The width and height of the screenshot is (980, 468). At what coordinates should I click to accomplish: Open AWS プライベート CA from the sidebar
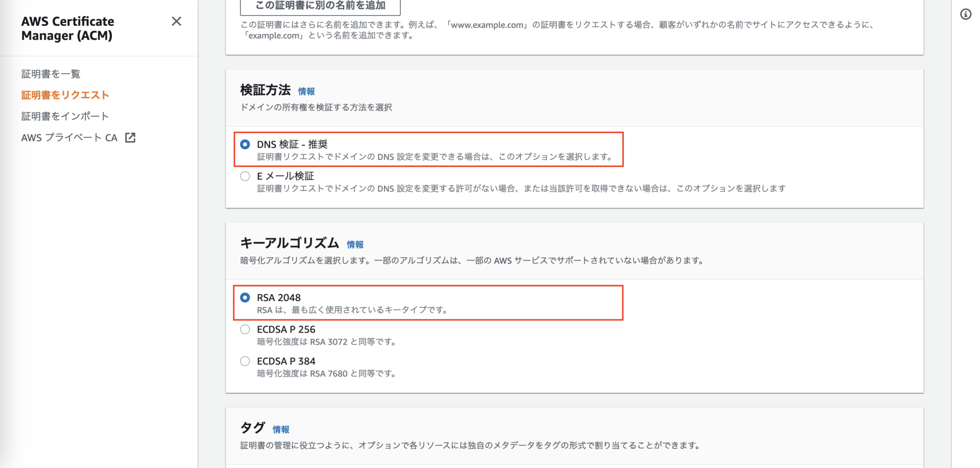click(x=68, y=137)
